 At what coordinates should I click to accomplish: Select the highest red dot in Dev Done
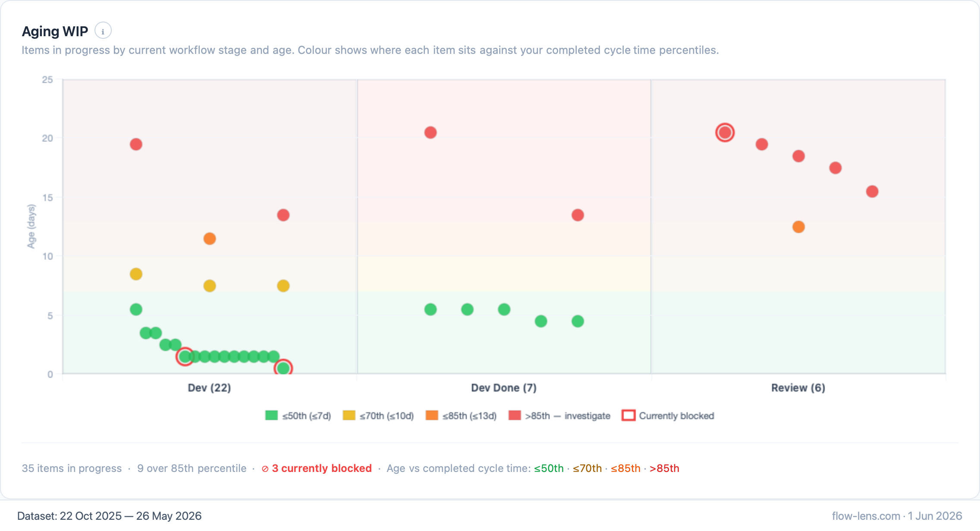point(430,133)
